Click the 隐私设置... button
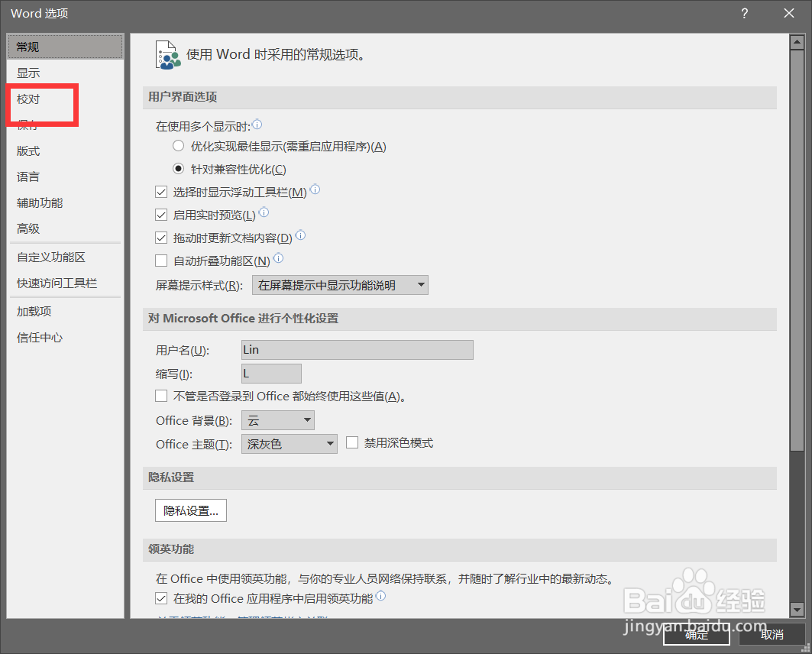 click(191, 510)
